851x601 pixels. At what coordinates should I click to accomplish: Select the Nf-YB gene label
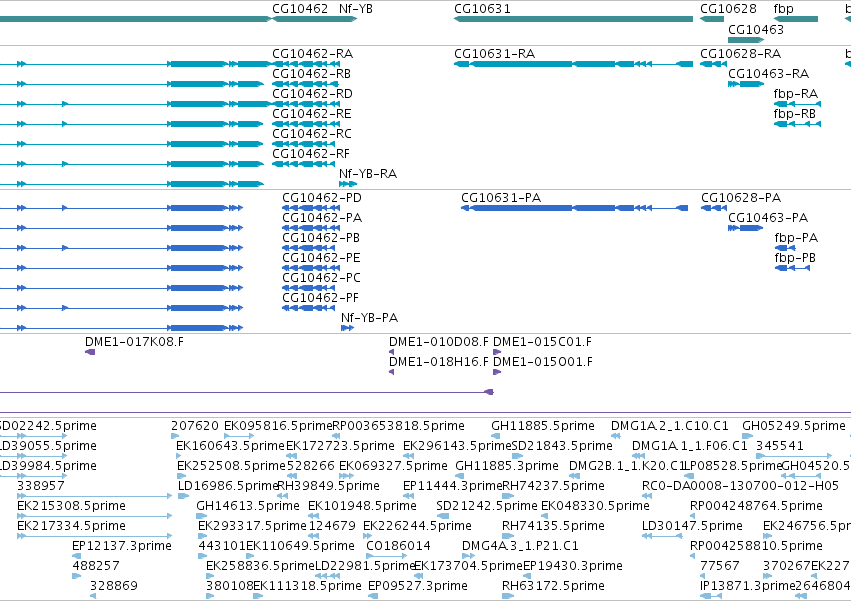tap(355, 9)
